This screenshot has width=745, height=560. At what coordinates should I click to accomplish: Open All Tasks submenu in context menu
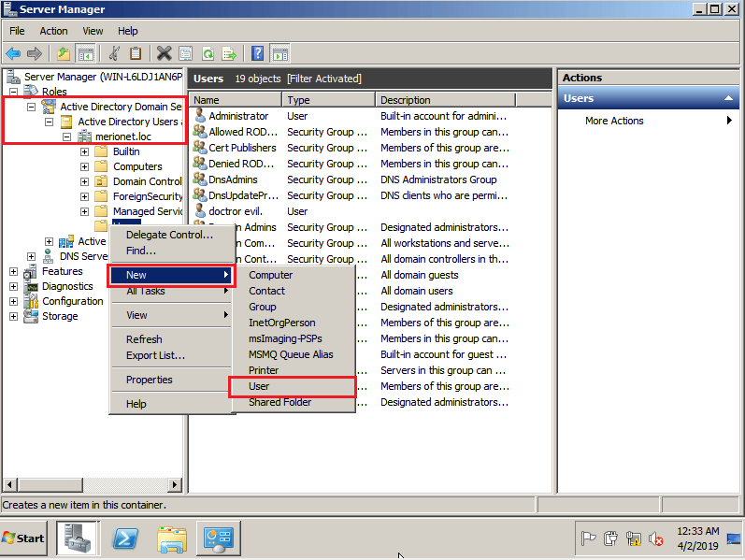tap(172, 291)
